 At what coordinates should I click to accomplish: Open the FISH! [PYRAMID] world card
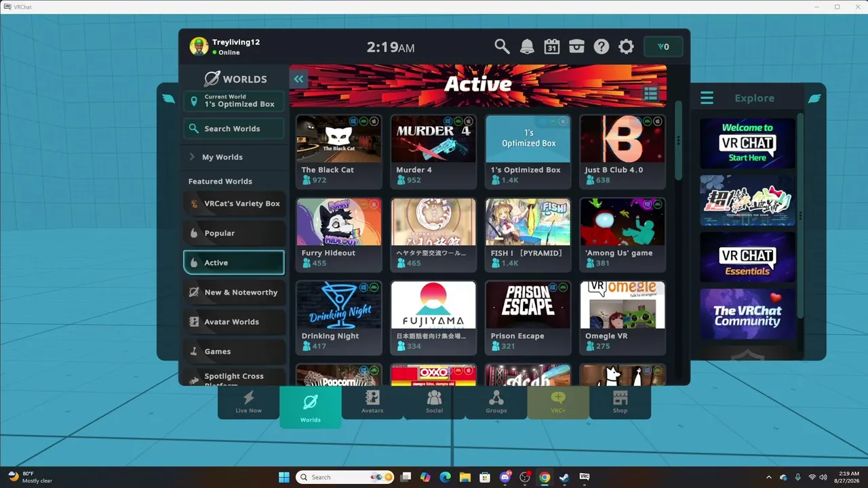point(528,235)
